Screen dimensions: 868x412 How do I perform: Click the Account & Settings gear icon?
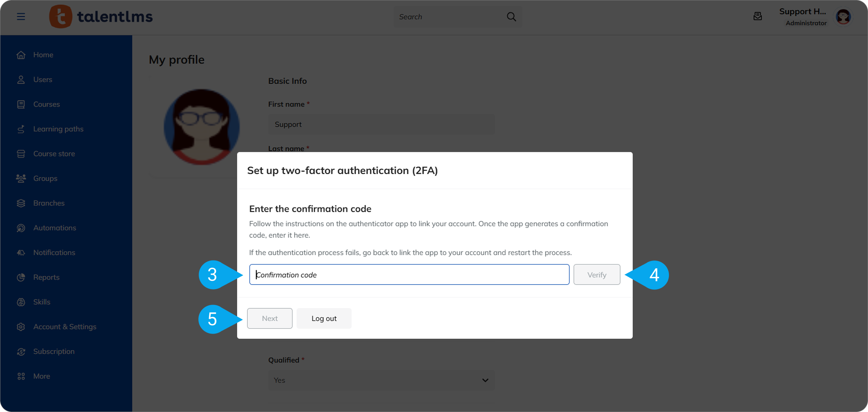pyautogui.click(x=21, y=327)
